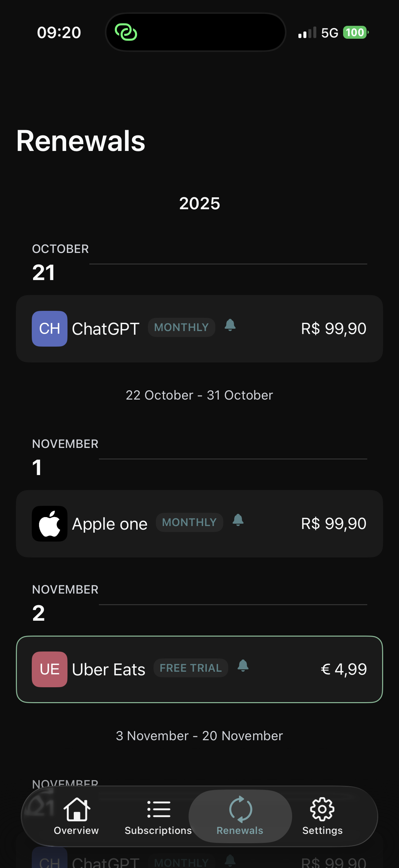Toggle the Apple one reminder bell

238,520
